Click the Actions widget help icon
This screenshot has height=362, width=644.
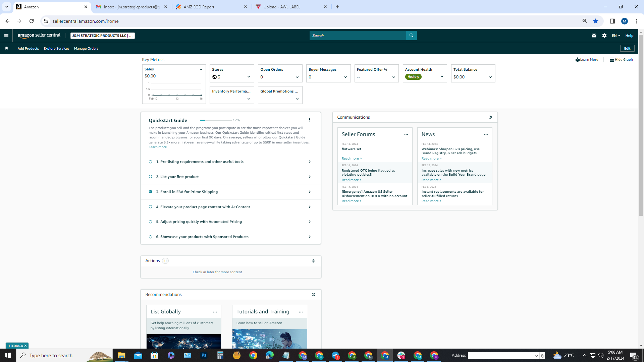[x=314, y=261]
